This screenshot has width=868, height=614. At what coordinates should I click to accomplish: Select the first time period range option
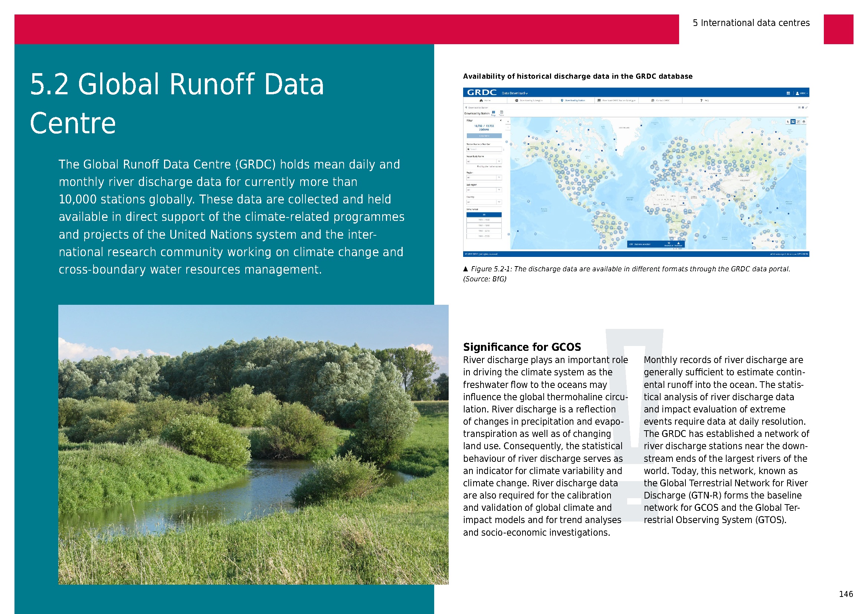pyautogui.click(x=484, y=220)
